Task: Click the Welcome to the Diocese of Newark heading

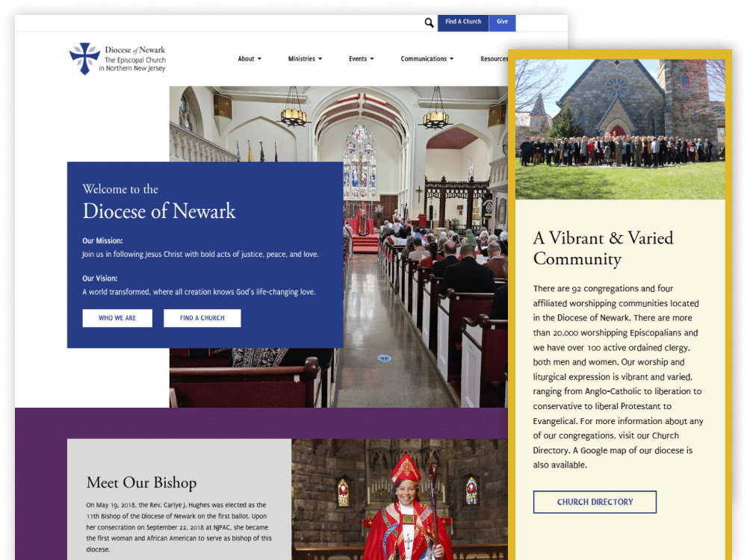Action: 158,202
